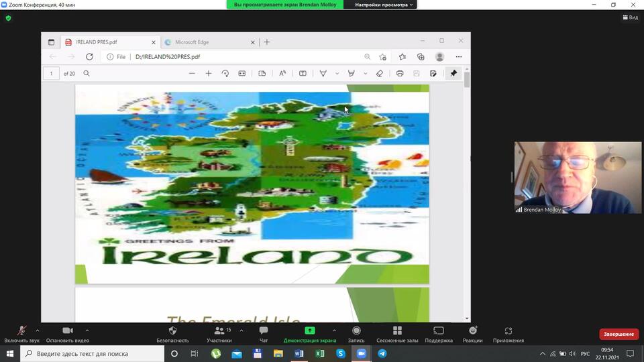
Task: Click zoom magnifier in address bar
Action: 367,56
